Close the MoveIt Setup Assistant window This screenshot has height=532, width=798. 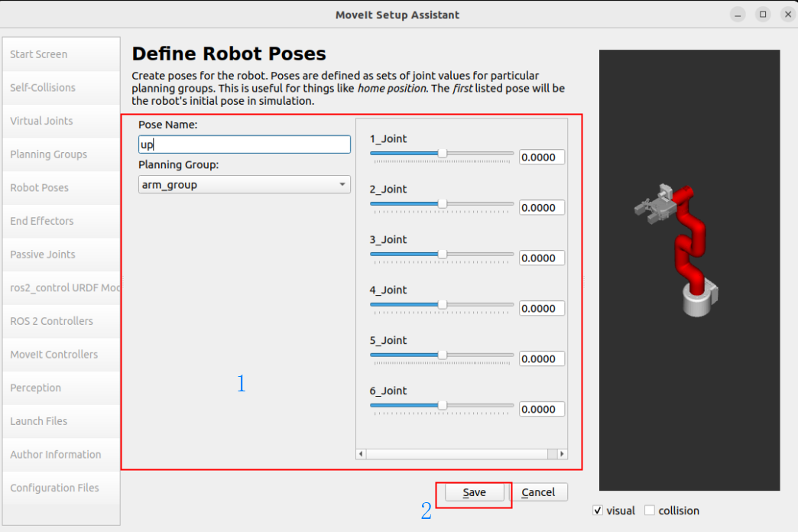tap(788, 15)
